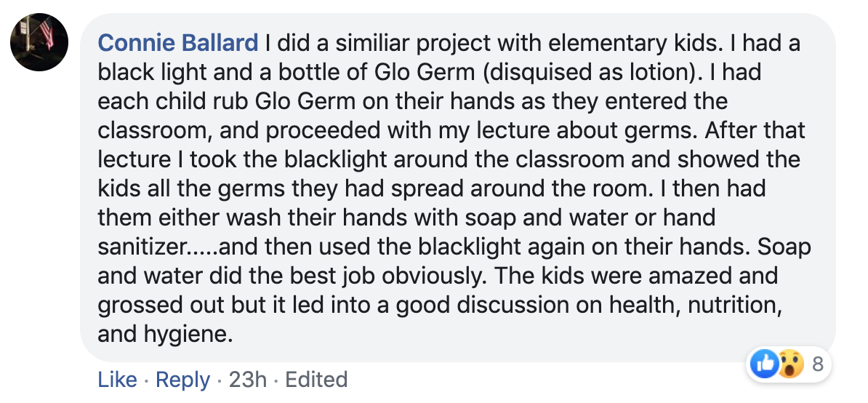Click the wow face reaction emoji
This screenshot has height=403, width=868.
[x=790, y=364]
